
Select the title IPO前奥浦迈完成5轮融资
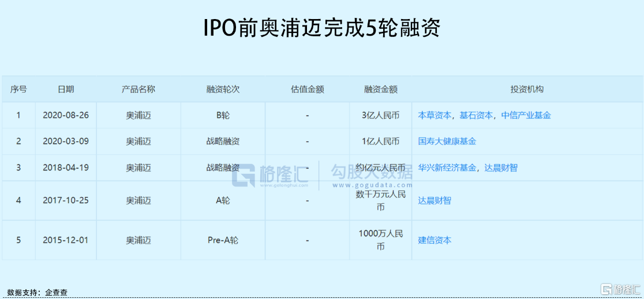[x=321, y=28]
